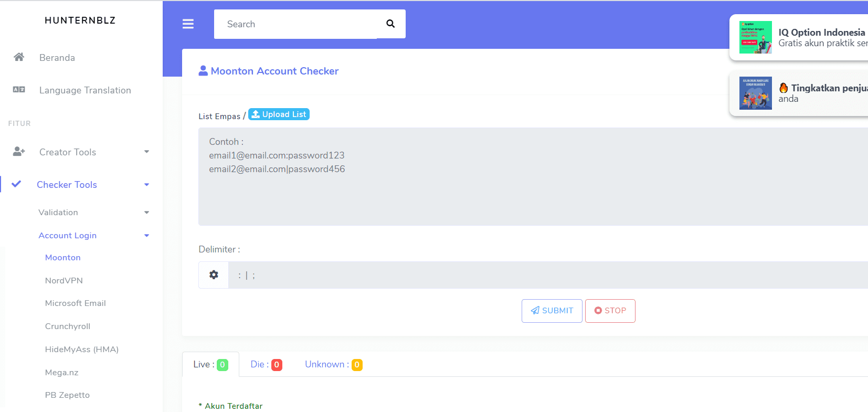Open the Microsoft Email checker link
Image resolution: width=868 pixels, height=412 pixels.
76,303
